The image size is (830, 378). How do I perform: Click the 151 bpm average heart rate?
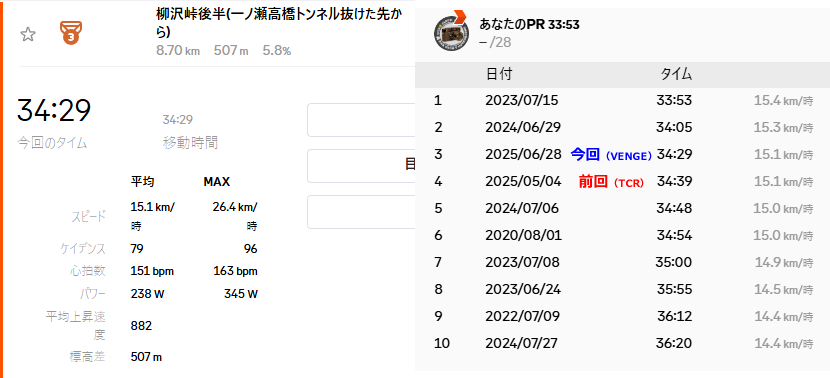tap(152, 272)
